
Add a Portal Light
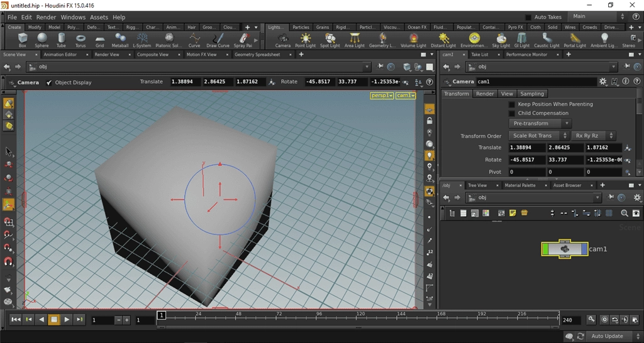[575, 40]
